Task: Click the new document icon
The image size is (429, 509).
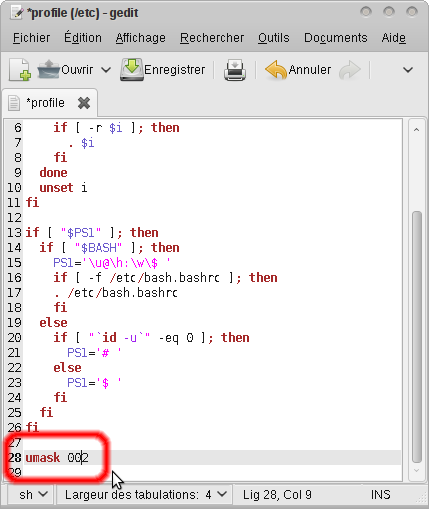Action: point(20,70)
